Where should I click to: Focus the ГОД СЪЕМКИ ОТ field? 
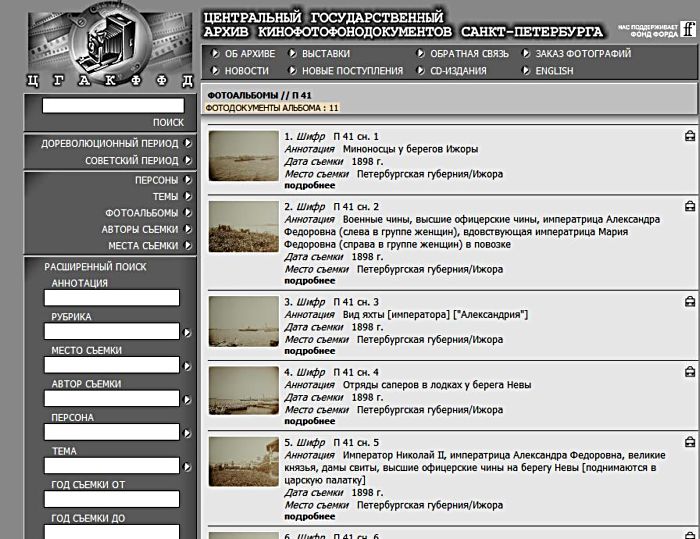point(112,499)
